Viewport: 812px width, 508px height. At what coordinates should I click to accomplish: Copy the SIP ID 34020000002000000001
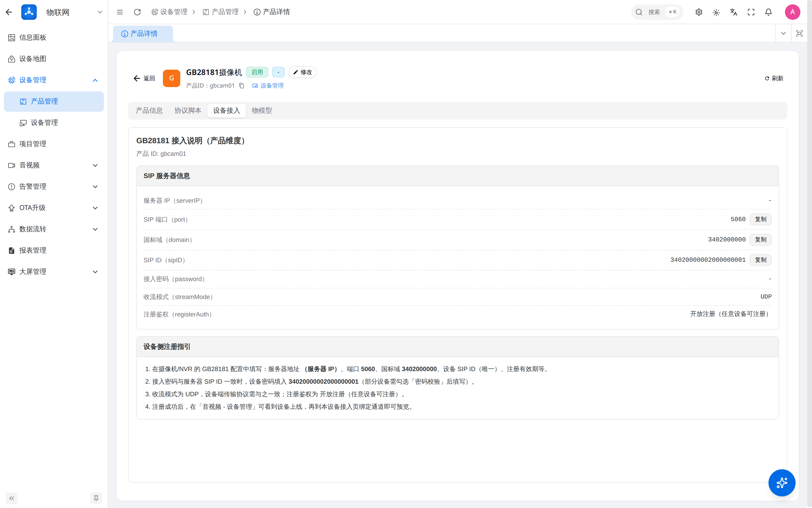coord(761,260)
